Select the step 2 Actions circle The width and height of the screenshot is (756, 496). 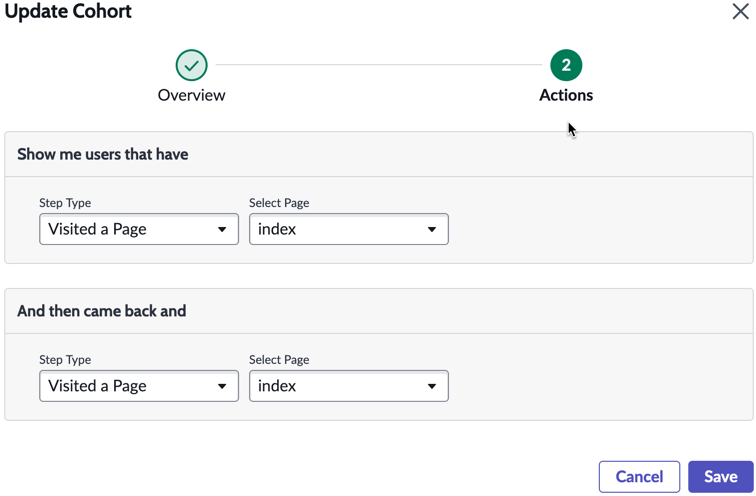[566, 65]
